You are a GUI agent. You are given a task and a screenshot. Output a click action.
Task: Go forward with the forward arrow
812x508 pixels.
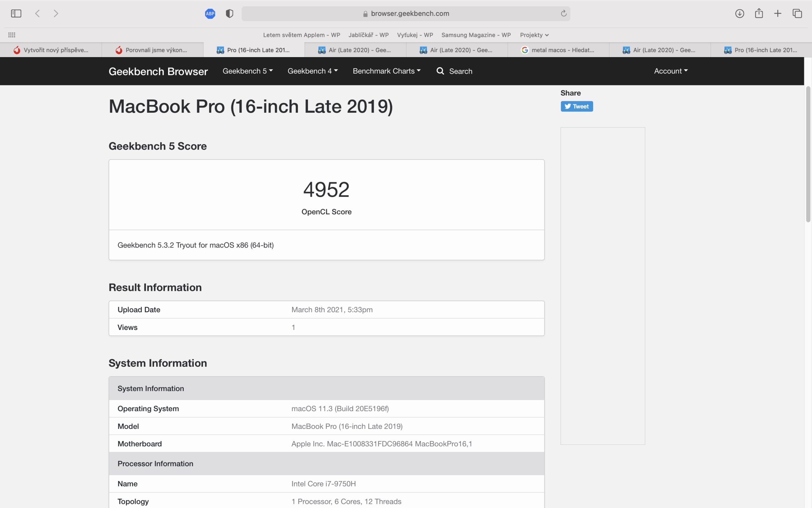coord(56,13)
